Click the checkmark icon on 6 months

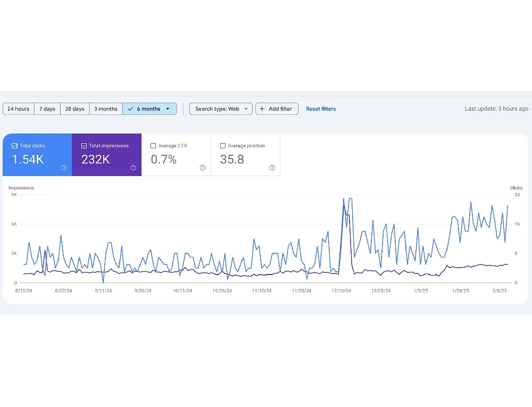(x=131, y=109)
